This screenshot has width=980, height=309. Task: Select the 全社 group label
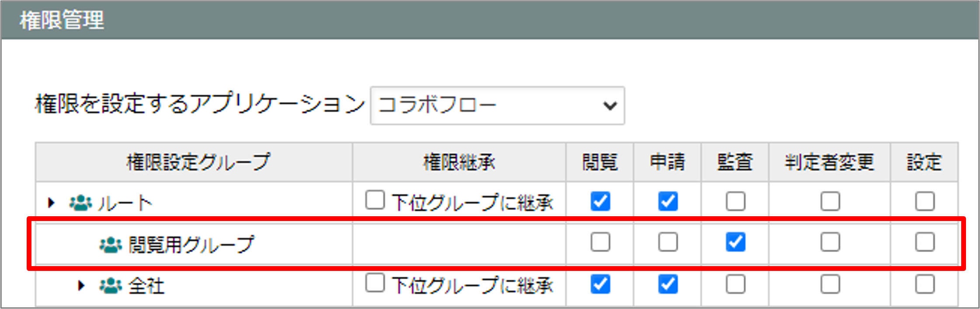coord(146,286)
